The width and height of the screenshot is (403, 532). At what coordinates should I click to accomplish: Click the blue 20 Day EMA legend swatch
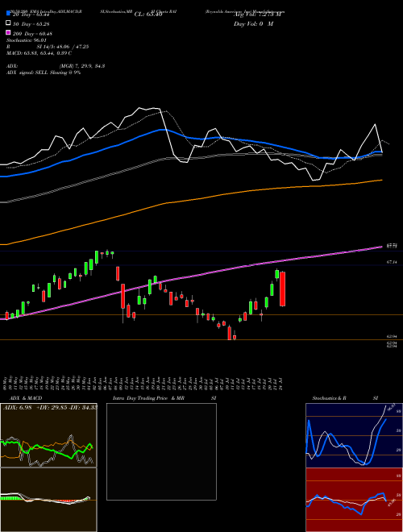(x=8, y=14)
